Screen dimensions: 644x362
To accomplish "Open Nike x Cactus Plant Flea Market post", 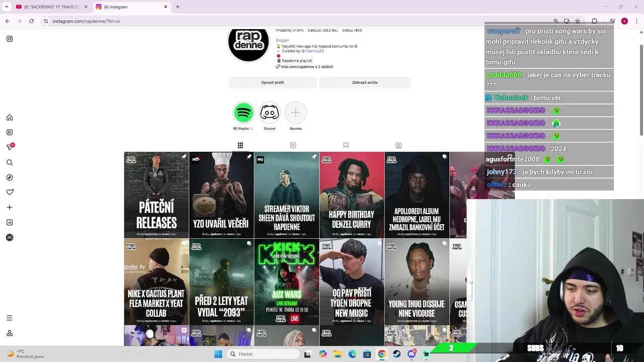I will pyautogui.click(x=156, y=282).
